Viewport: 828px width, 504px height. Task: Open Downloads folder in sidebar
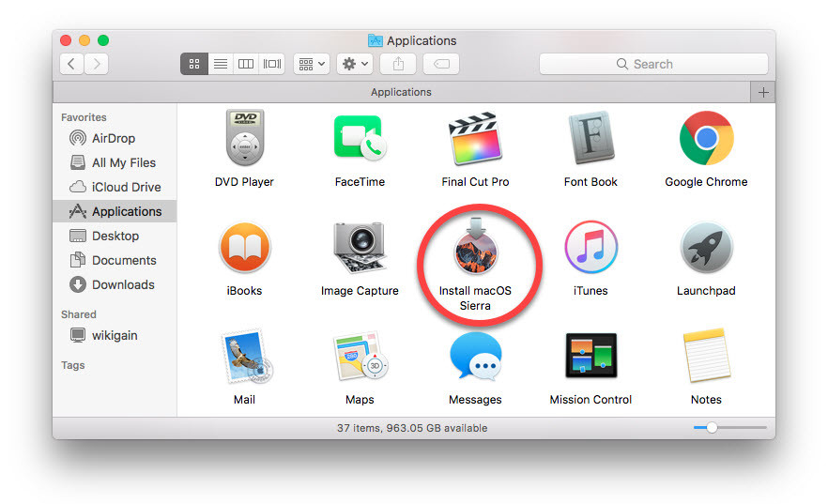click(x=115, y=284)
